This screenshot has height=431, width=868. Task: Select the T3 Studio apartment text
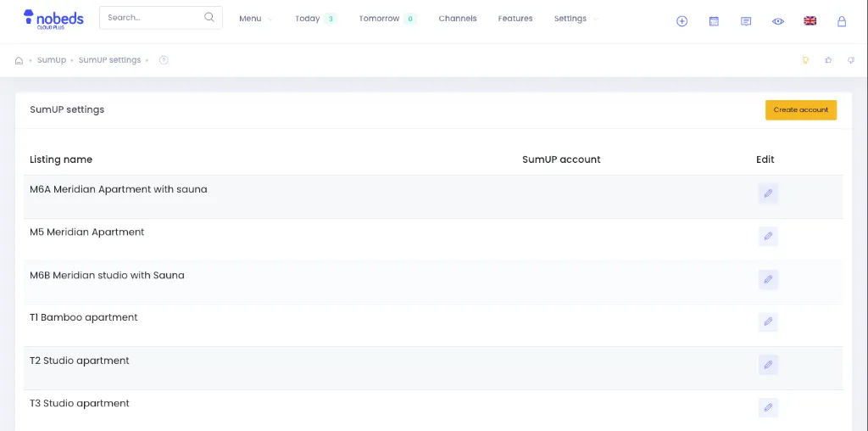79,403
